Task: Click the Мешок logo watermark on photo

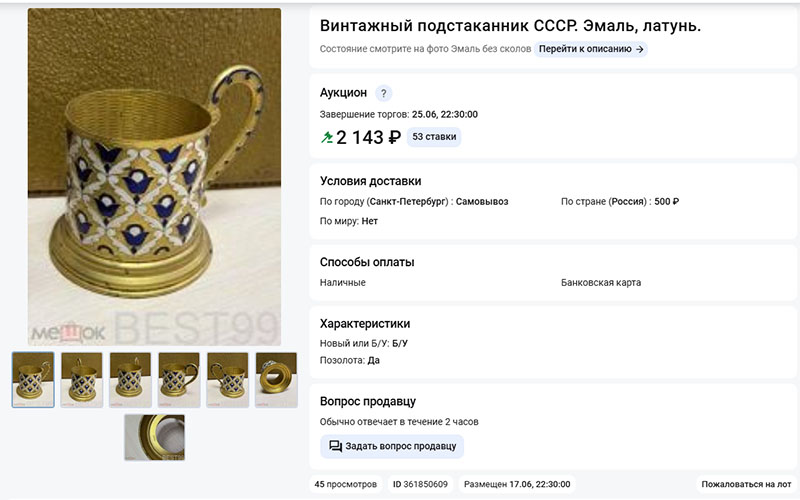Action: (x=68, y=333)
